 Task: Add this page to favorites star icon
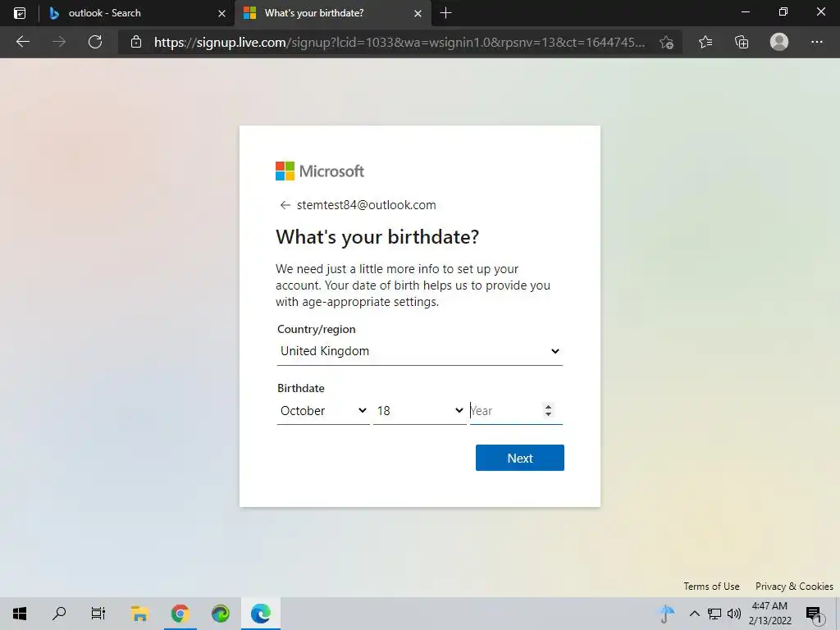pyautogui.click(x=666, y=43)
